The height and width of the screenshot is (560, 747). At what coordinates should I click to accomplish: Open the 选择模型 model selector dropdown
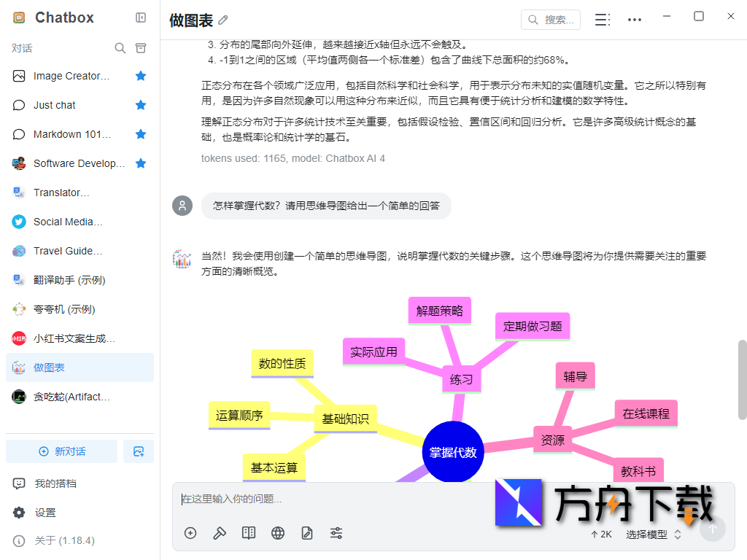tap(648, 534)
